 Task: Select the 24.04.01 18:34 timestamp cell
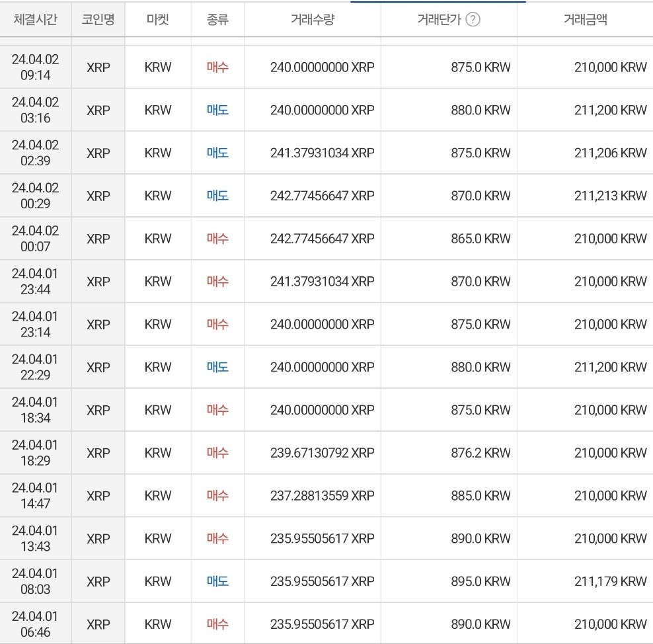point(36,410)
